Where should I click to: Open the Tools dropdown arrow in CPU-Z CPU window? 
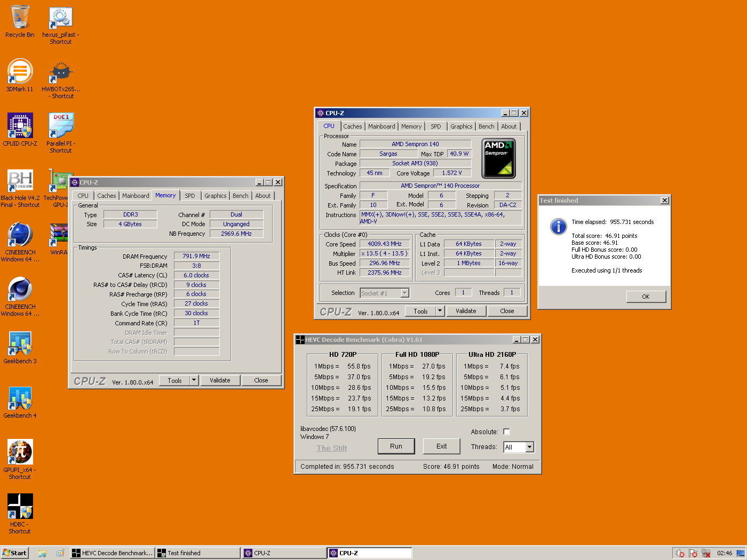click(x=440, y=311)
